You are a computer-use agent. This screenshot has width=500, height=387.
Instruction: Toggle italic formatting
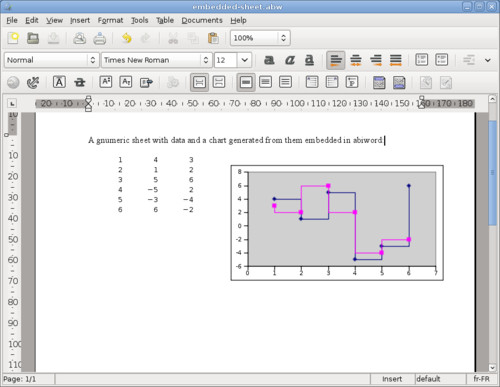[289, 60]
